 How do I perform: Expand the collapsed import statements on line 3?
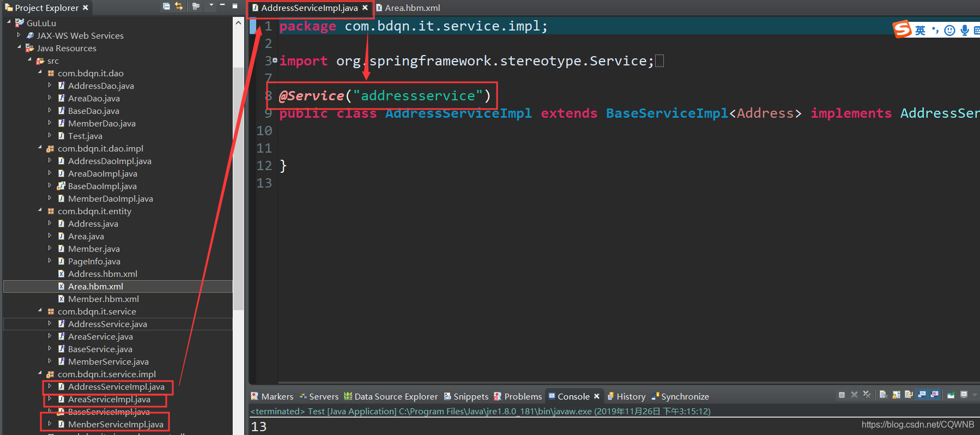click(x=275, y=61)
